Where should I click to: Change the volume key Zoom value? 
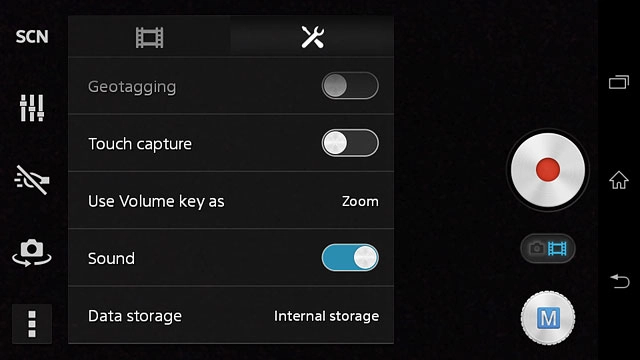tap(360, 201)
